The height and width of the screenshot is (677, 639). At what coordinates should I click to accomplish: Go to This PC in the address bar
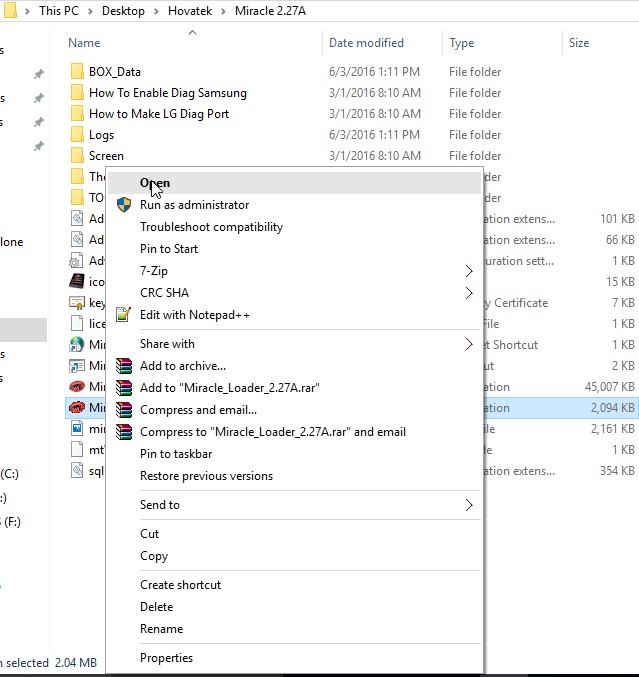(59, 11)
